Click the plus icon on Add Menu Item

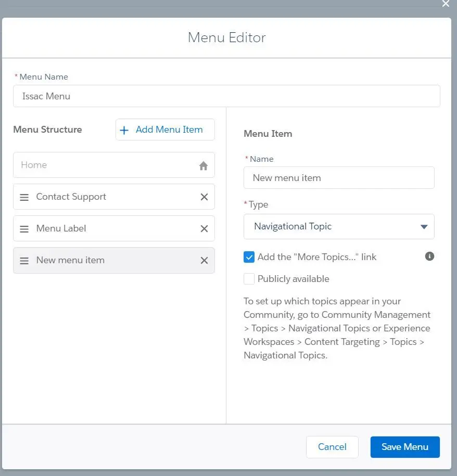point(124,130)
